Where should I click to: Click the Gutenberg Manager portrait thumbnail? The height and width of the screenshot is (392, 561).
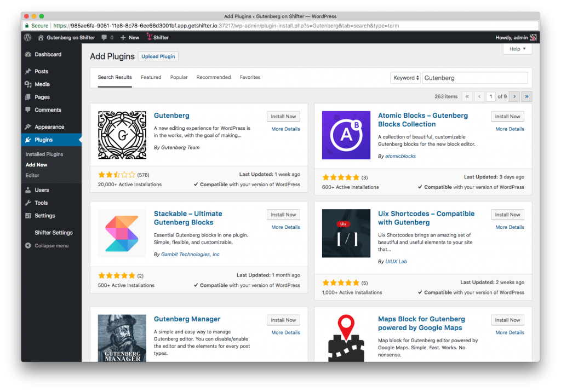(x=122, y=338)
